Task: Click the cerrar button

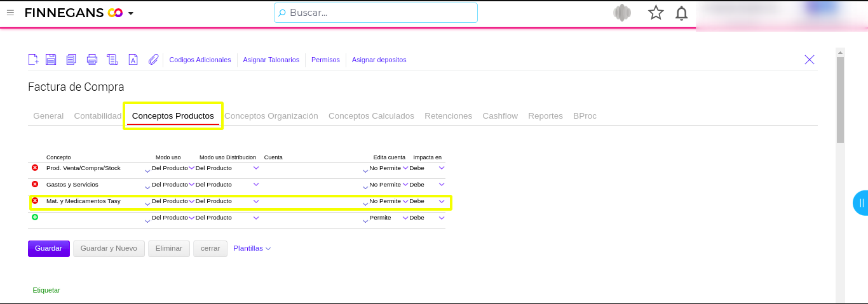Action: [x=210, y=249]
